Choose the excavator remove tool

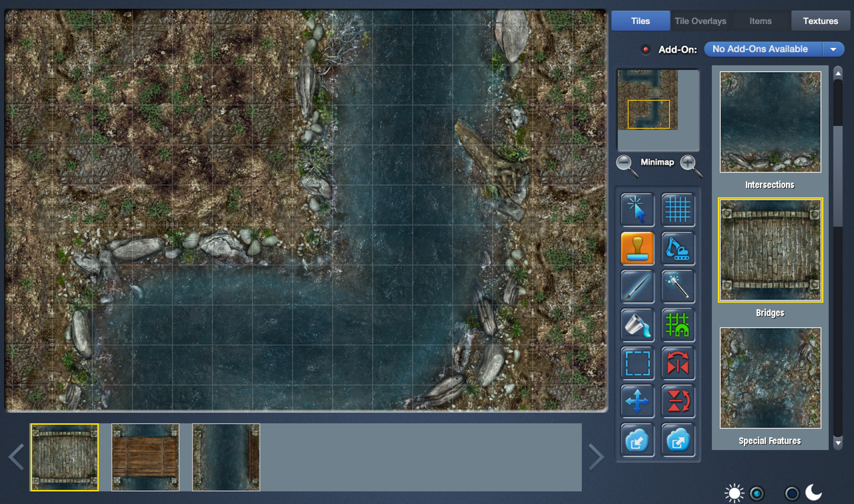coord(678,249)
